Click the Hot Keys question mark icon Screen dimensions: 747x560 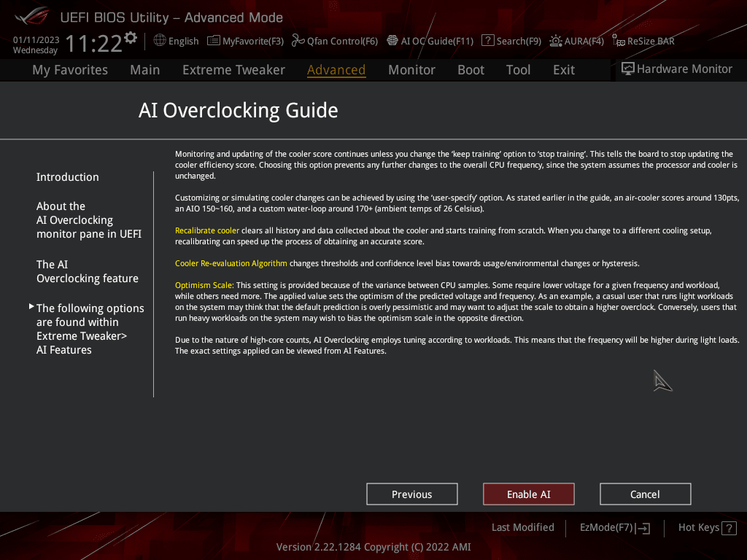click(x=729, y=528)
